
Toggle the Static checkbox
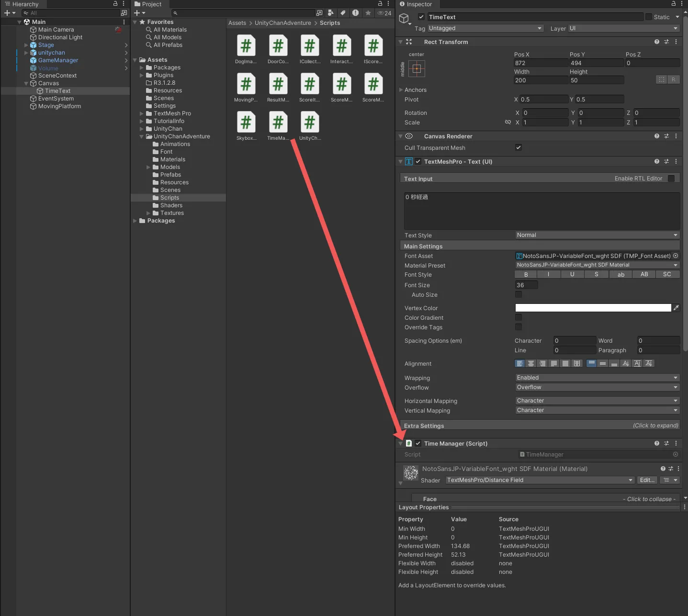pyautogui.click(x=649, y=17)
